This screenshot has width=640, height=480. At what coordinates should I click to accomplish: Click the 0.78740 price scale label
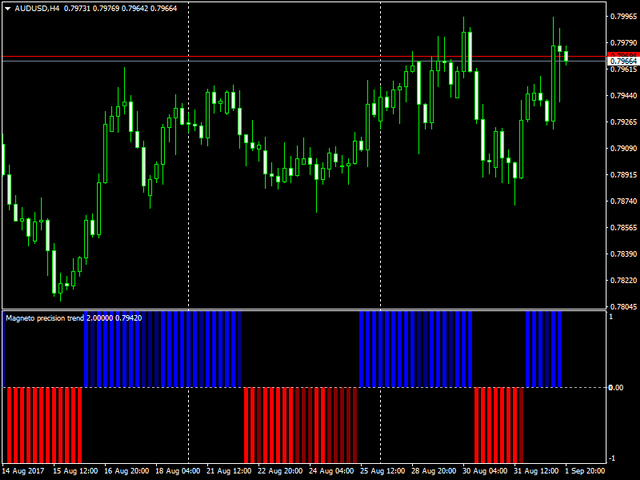point(623,201)
